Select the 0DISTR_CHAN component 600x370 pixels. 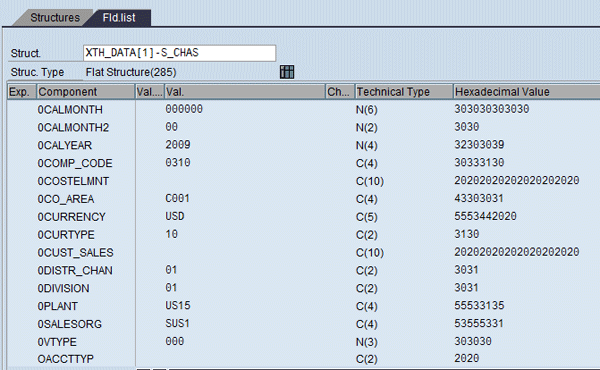[x=75, y=271]
